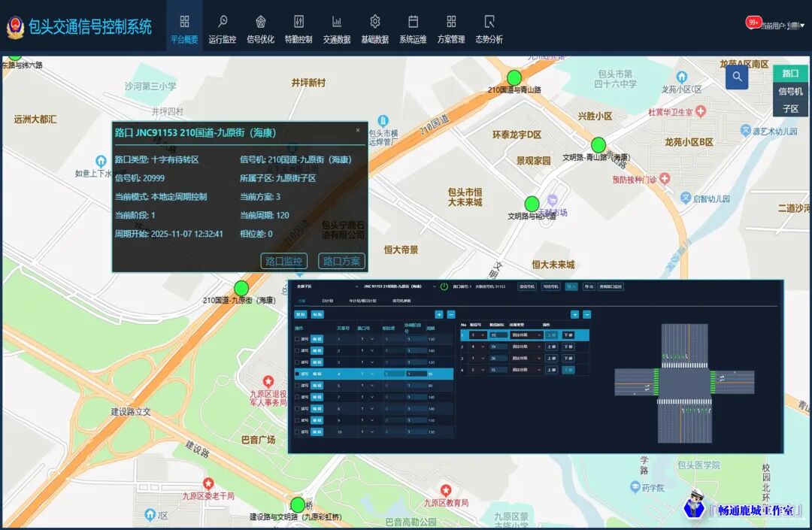
Task: Open the 信号优化 module icon
Action: click(260, 23)
